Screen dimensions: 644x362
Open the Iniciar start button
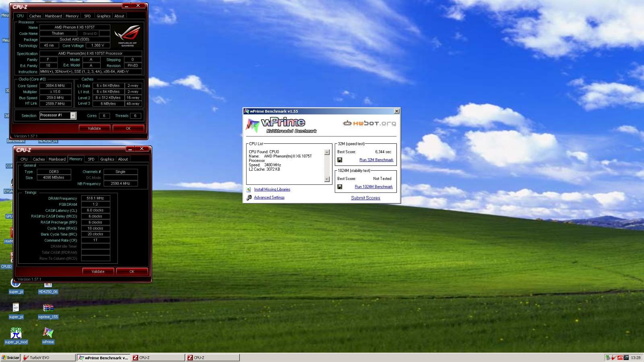(10, 358)
